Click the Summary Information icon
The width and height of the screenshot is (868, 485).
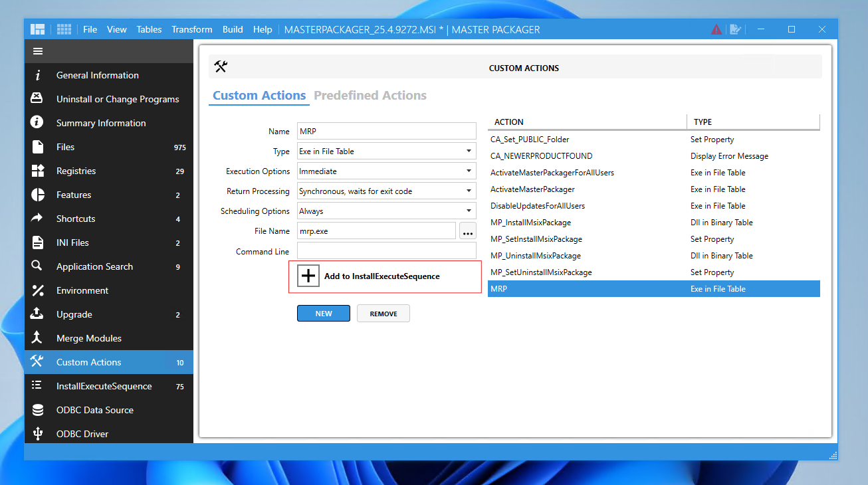(x=37, y=123)
